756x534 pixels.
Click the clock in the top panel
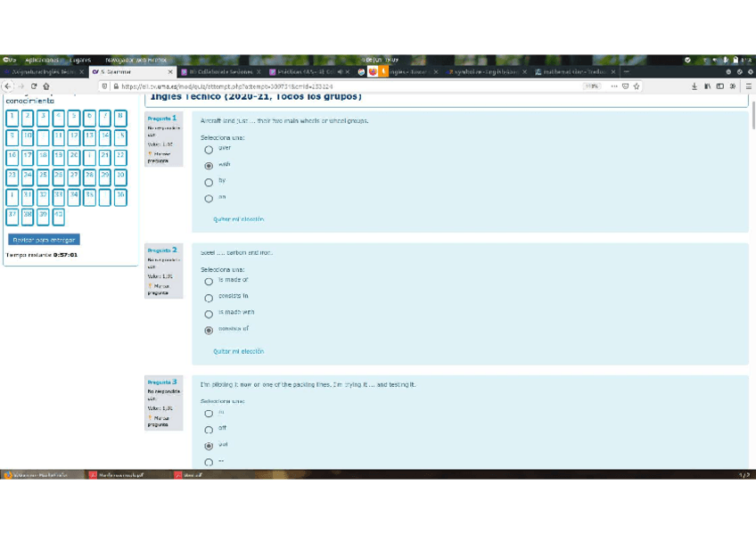pos(381,60)
